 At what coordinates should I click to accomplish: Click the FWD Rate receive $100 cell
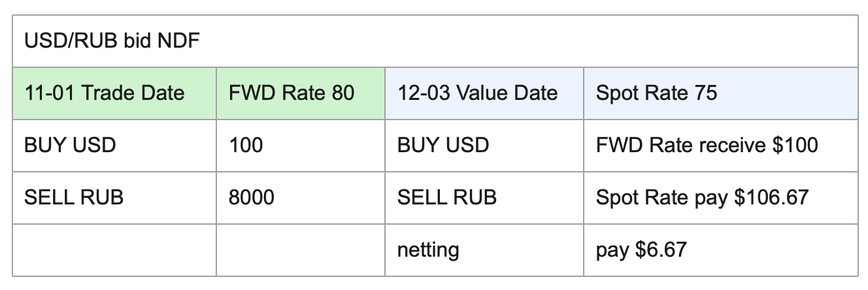[707, 145]
